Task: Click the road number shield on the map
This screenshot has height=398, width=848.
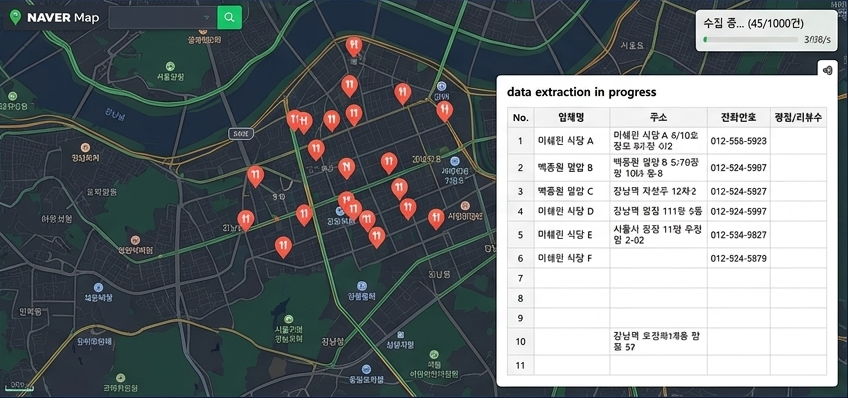Action: point(241,134)
